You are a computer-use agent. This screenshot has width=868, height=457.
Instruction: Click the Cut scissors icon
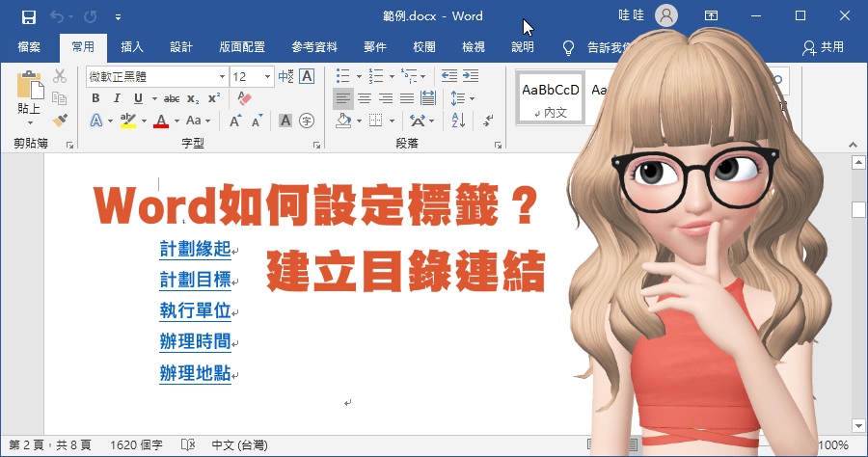tap(60, 76)
